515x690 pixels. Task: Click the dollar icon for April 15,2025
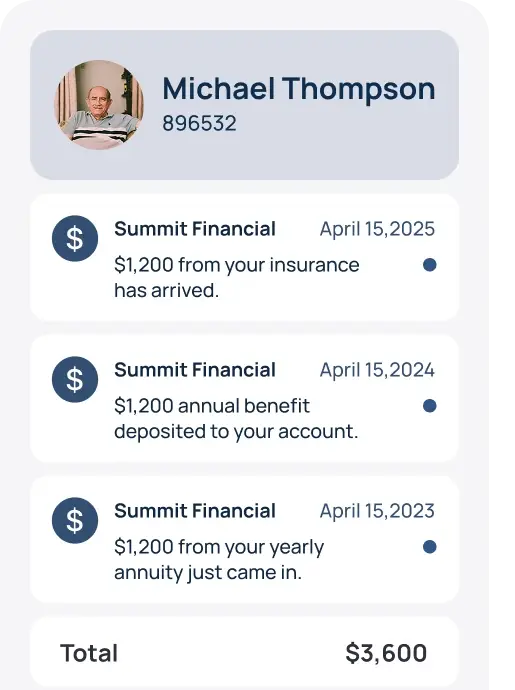[75, 239]
